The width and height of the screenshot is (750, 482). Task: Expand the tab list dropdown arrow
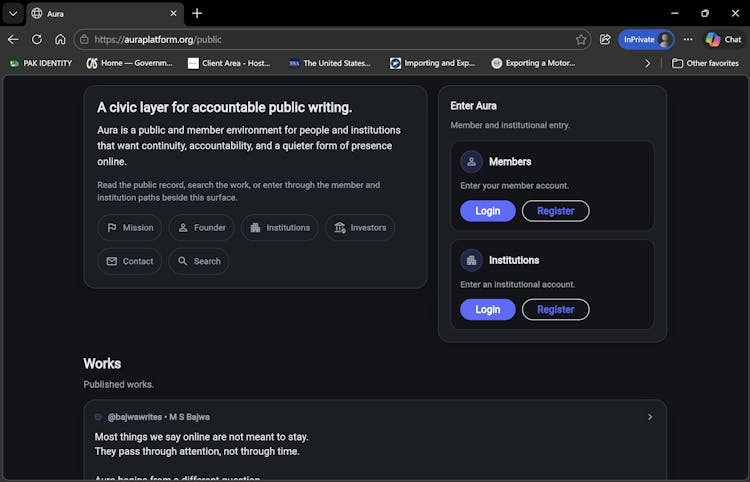13,13
